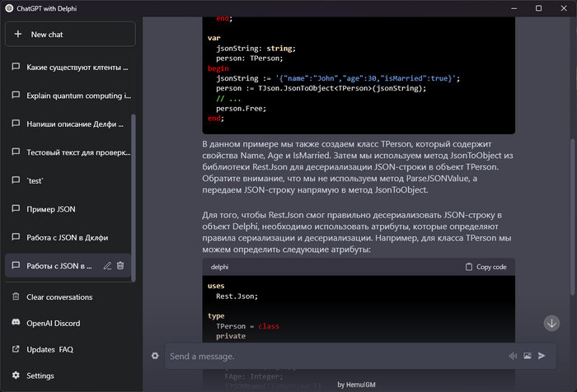Click the 'TPerson = class' code line
The image size is (577, 392).
pos(247,326)
